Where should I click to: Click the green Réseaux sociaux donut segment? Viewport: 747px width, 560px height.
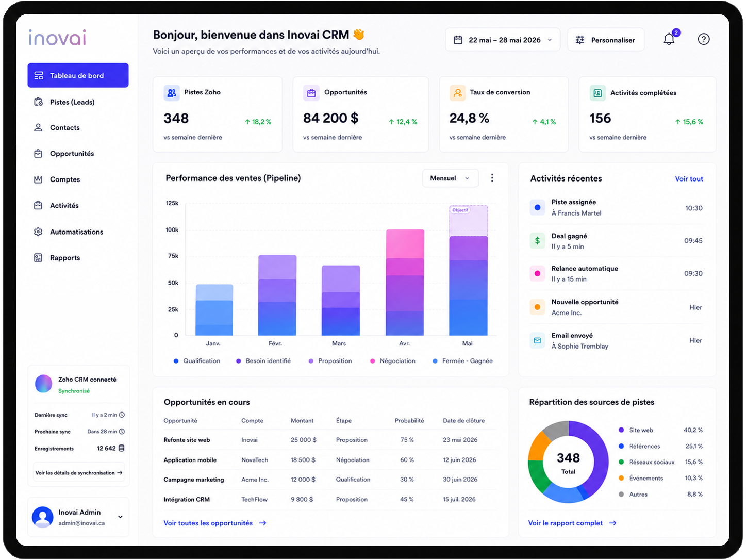point(538,474)
